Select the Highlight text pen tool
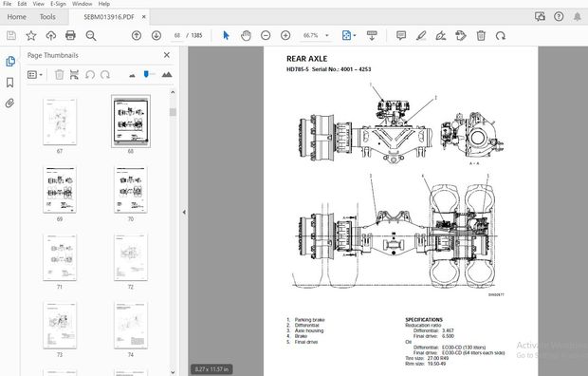The image size is (588, 376). click(421, 36)
